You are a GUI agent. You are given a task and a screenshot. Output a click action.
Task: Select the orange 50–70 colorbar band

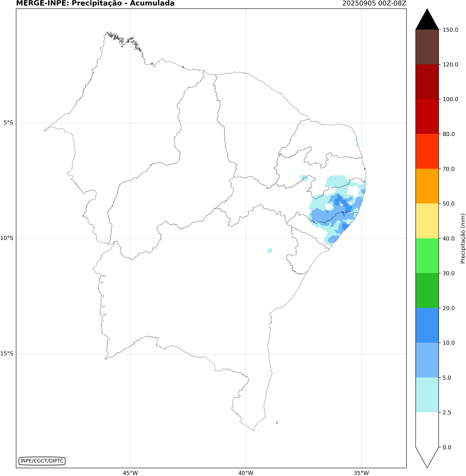pyautogui.click(x=427, y=186)
